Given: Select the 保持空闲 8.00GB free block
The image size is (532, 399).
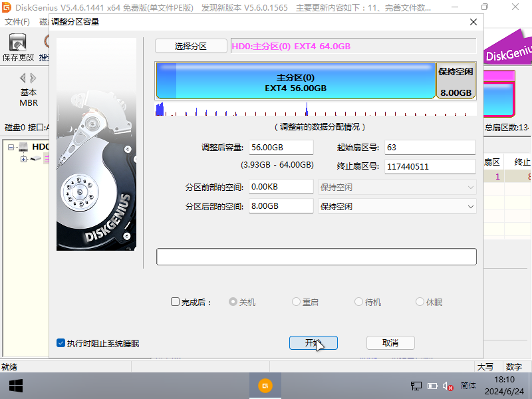Looking at the screenshot, I should 456,80.
